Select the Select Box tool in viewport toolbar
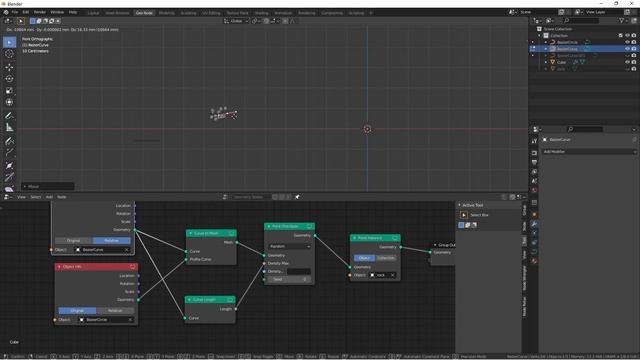Screen dimensions: 640x360 click(x=9, y=42)
